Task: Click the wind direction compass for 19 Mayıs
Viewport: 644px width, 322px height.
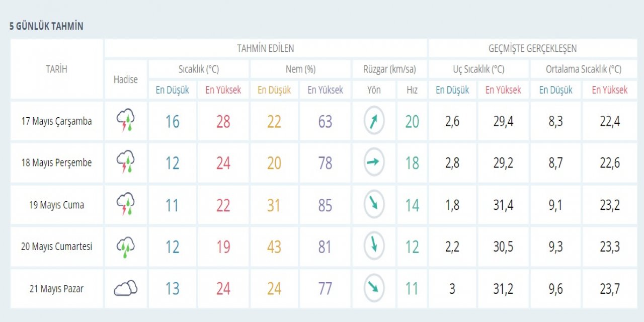Action: point(374,205)
